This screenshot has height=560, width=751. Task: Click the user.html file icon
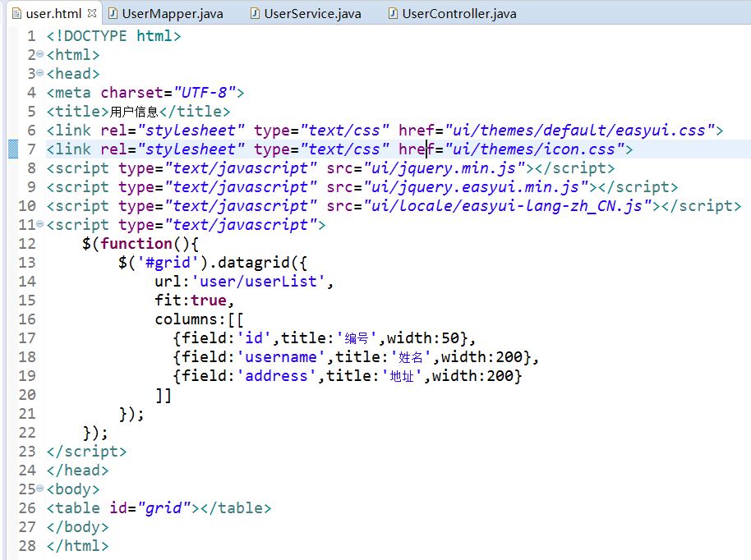point(16,13)
